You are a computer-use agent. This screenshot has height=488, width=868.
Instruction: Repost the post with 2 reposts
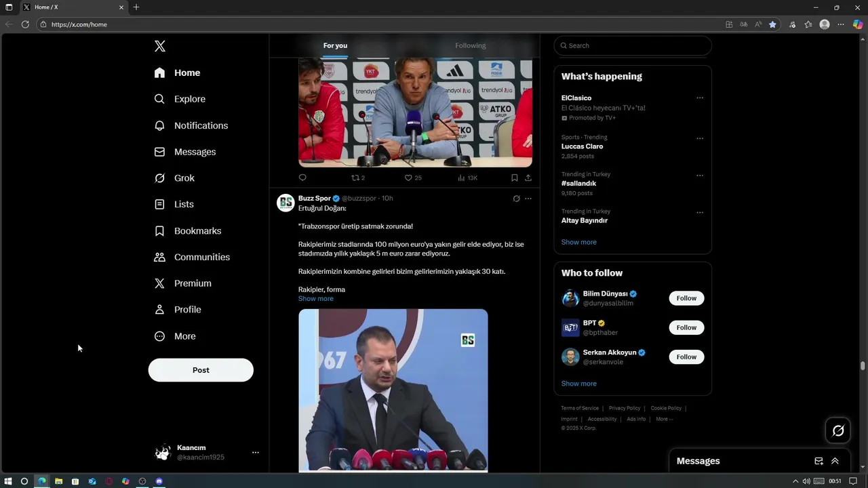[358, 178]
